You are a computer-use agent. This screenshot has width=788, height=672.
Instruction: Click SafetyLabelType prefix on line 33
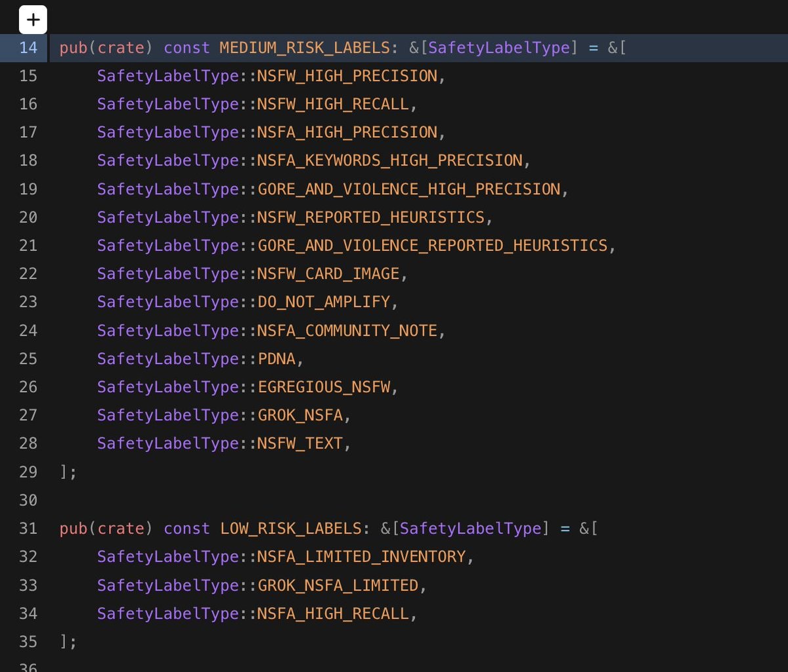168,585
